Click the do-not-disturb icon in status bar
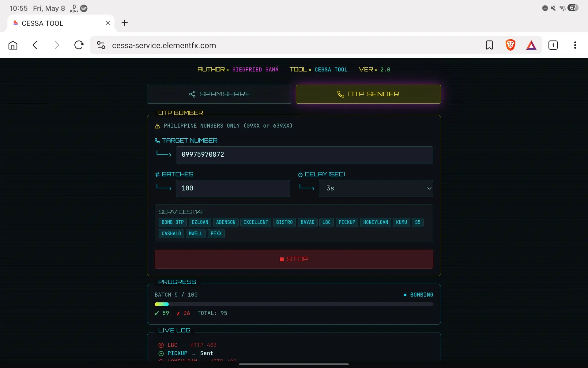Viewport: 588px width, 368px height. (x=545, y=8)
